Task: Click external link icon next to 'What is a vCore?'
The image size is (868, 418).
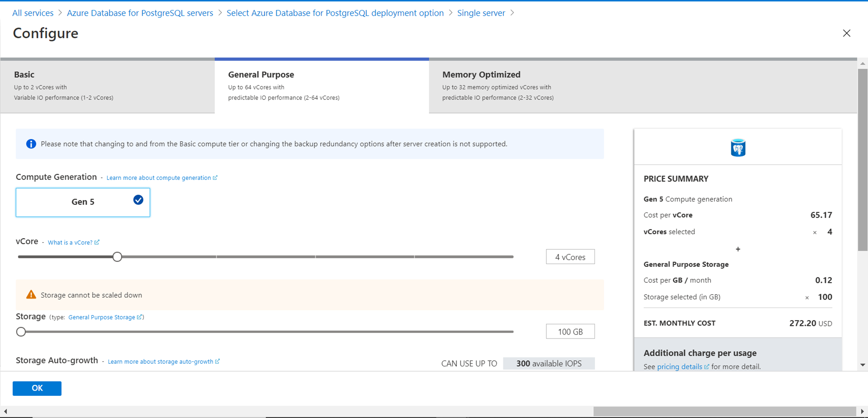Action: (x=97, y=242)
